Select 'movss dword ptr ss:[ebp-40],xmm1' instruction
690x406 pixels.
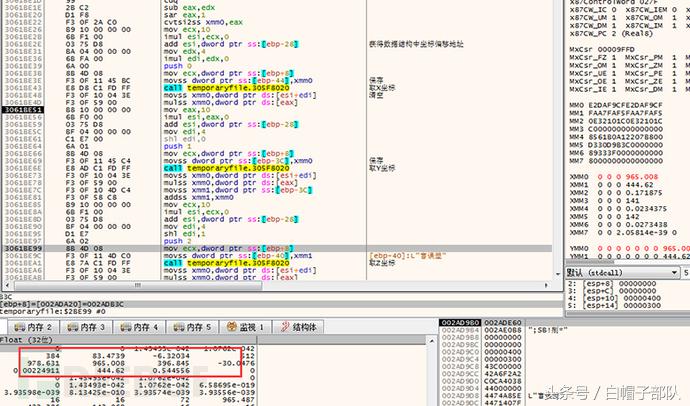click(x=238, y=256)
